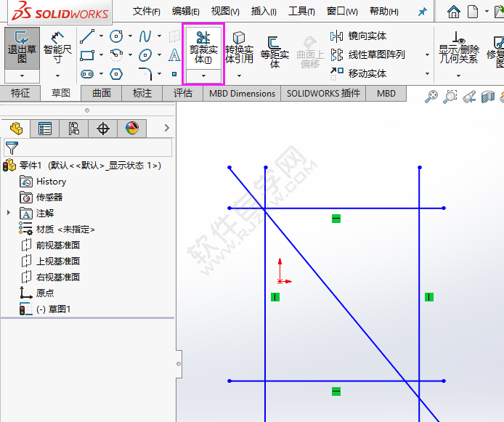Switch to the SOLIDWORKS 插件 tab
This screenshot has width=504, height=422.
323,94
